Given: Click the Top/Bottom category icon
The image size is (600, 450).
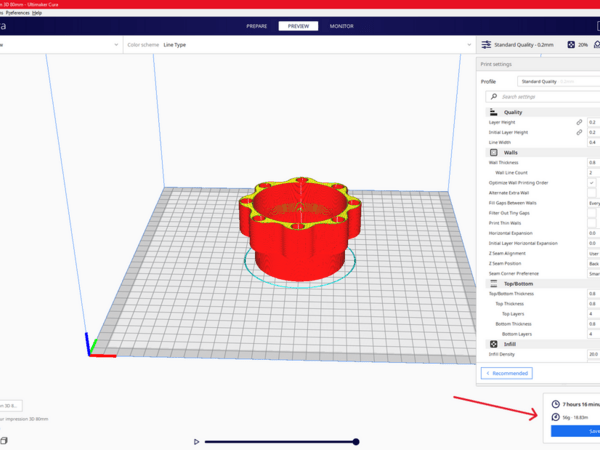Looking at the screenshot, I should (x=493, y=283).
